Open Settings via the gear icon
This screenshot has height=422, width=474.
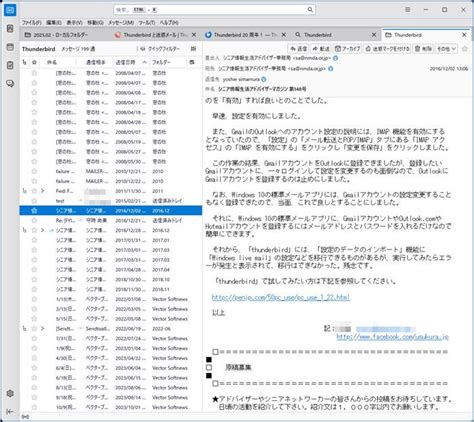(x=10, y=393)
